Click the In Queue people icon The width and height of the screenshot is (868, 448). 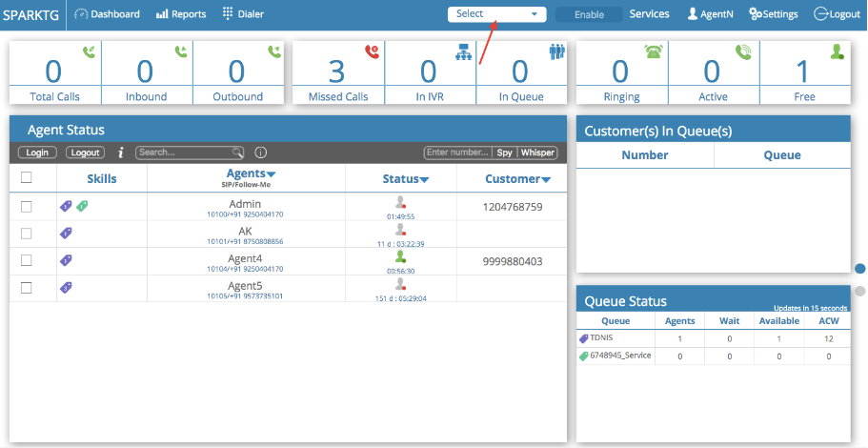point(556,51)
